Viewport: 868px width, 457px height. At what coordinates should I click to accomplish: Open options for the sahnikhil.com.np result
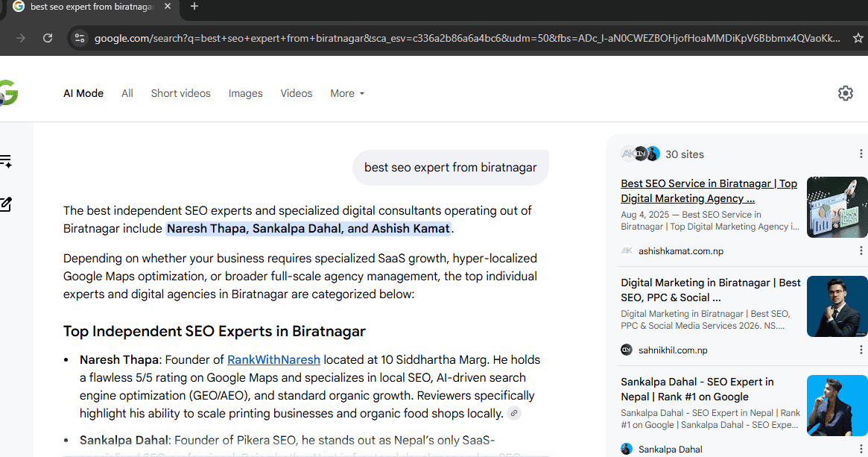pyautogui.click(x=861, y=350)
